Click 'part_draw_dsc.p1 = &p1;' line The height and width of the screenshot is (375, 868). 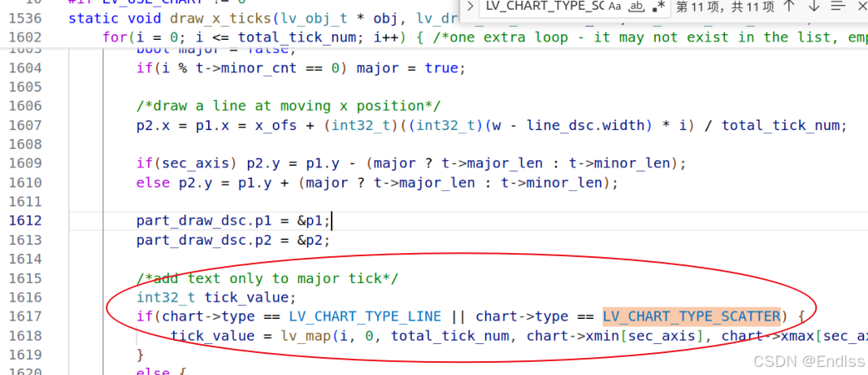[x=233, y=221]
